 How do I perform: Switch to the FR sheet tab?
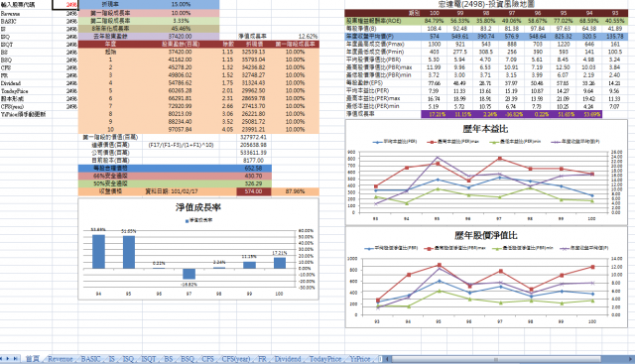click(262, 359)
